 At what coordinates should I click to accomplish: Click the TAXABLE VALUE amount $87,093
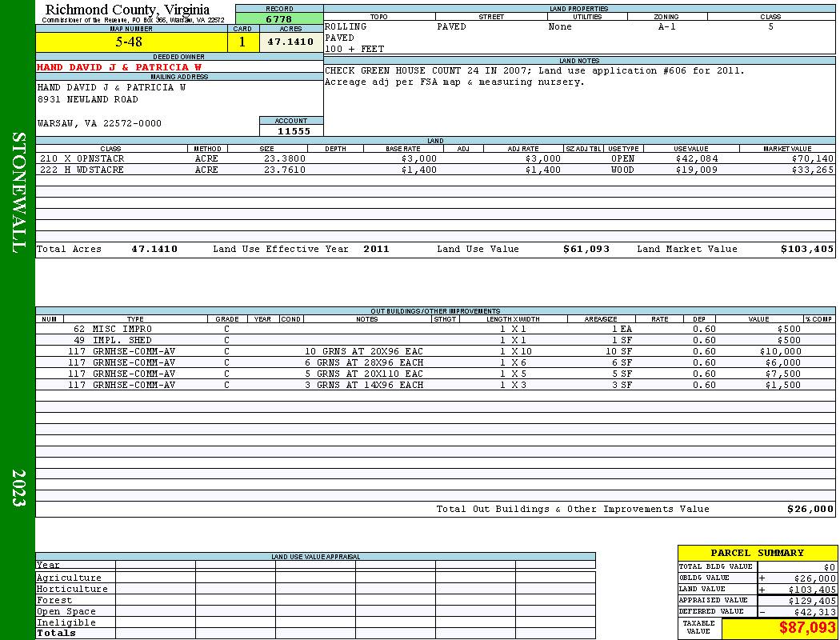point(806,628)
